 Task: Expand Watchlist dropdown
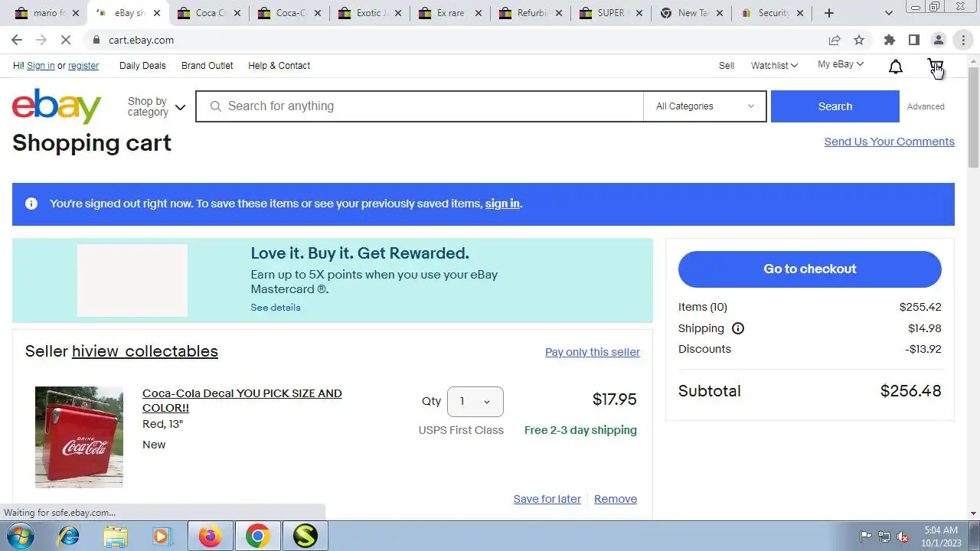point(774,66)
